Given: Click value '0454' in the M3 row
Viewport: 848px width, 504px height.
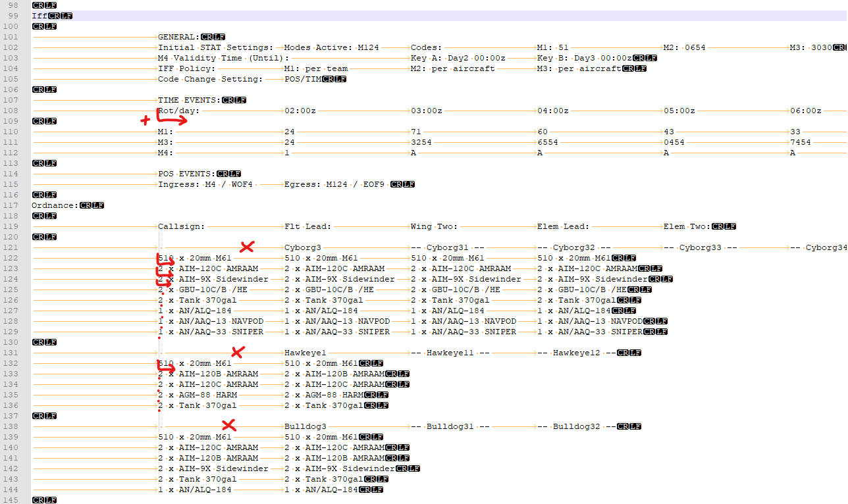Looking at the screenshot, I should point(674,142).
